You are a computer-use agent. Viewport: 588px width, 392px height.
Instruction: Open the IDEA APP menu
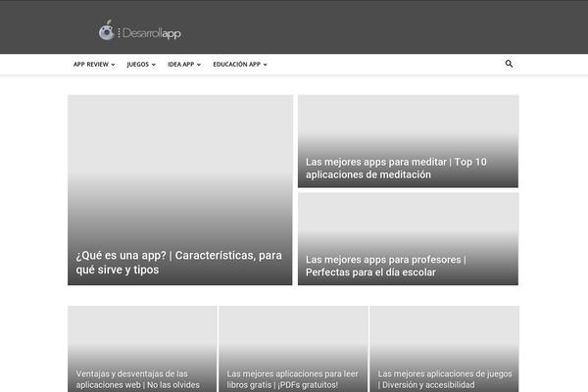pos(184,65)
